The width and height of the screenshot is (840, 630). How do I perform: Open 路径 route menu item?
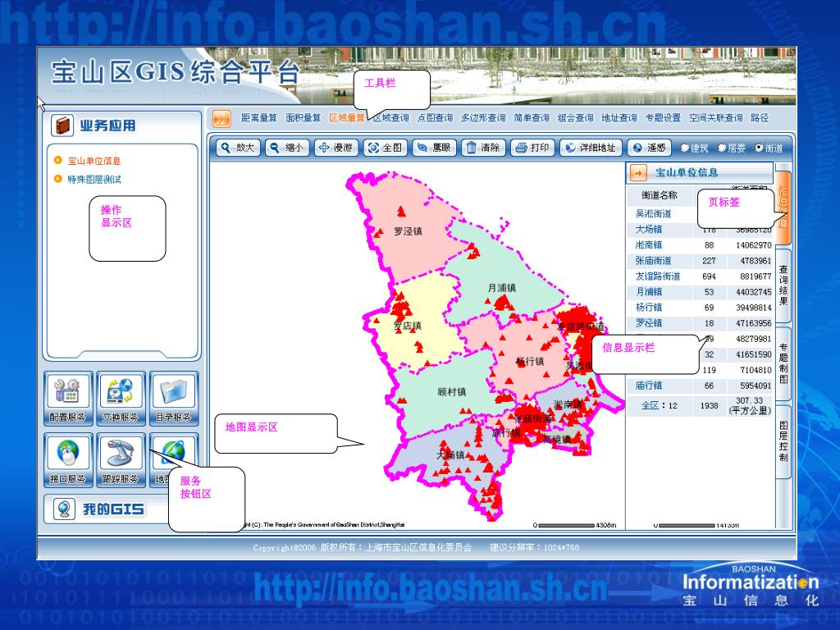(760, 118)
